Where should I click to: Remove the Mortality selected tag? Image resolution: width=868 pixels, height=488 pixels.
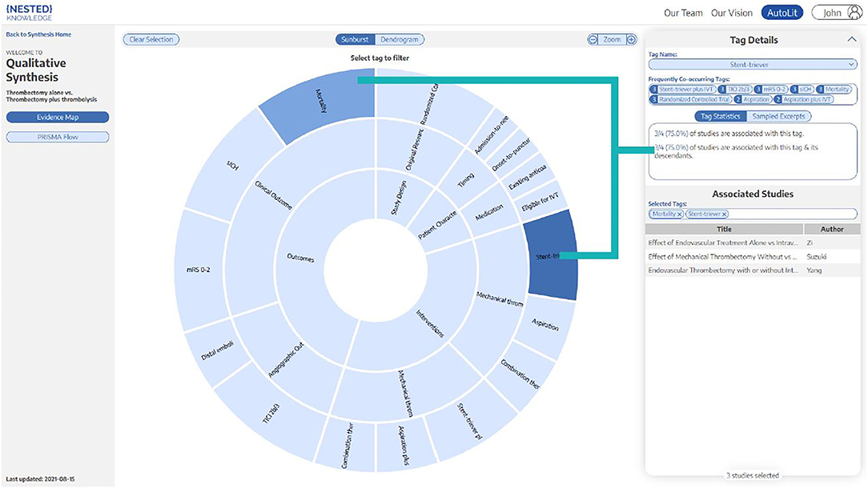(x=680, y=214)
